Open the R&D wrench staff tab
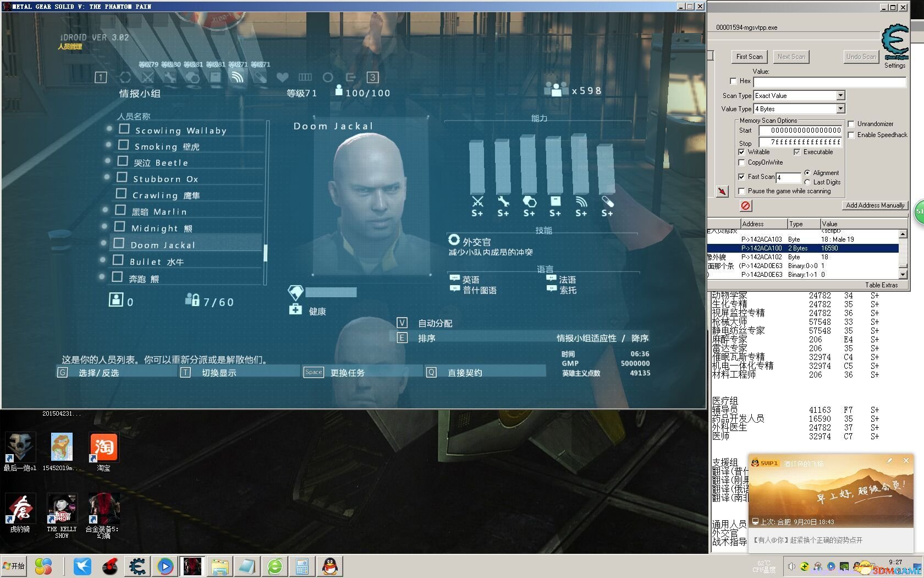 click(x=170, y=78)
